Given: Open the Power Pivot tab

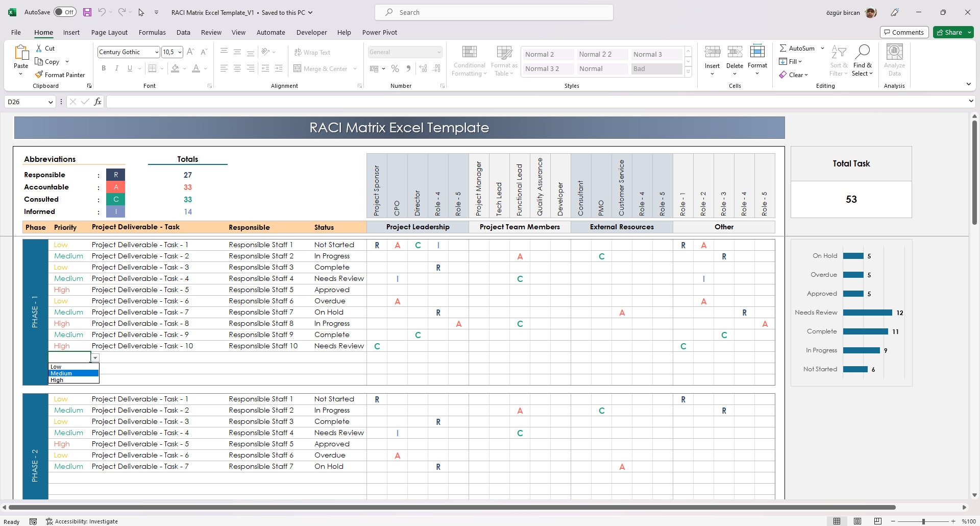Looking at the screenshot, I should tap(379, 32).
